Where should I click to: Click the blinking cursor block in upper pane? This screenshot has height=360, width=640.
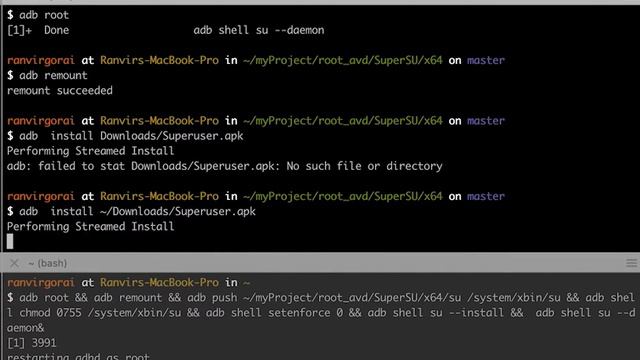coord(10,241)
